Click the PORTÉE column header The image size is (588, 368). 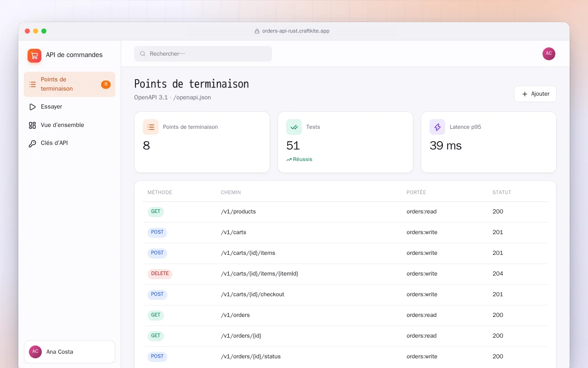416,193
